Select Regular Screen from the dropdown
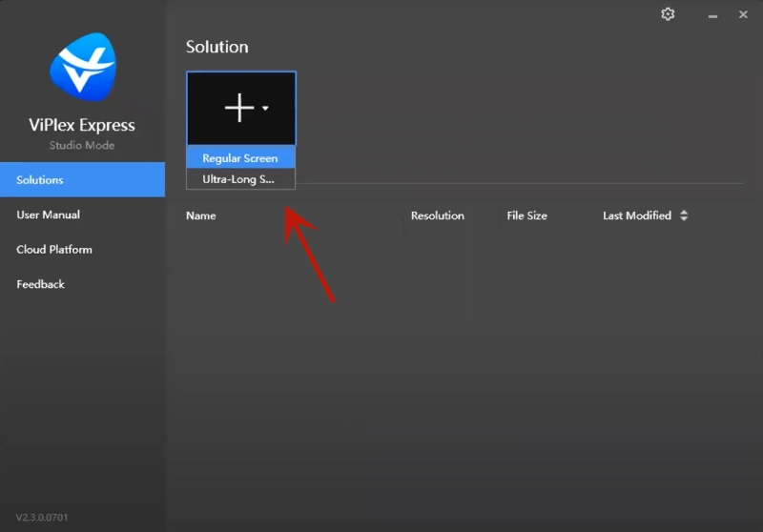The image size is (763, 532). point(241,158)
